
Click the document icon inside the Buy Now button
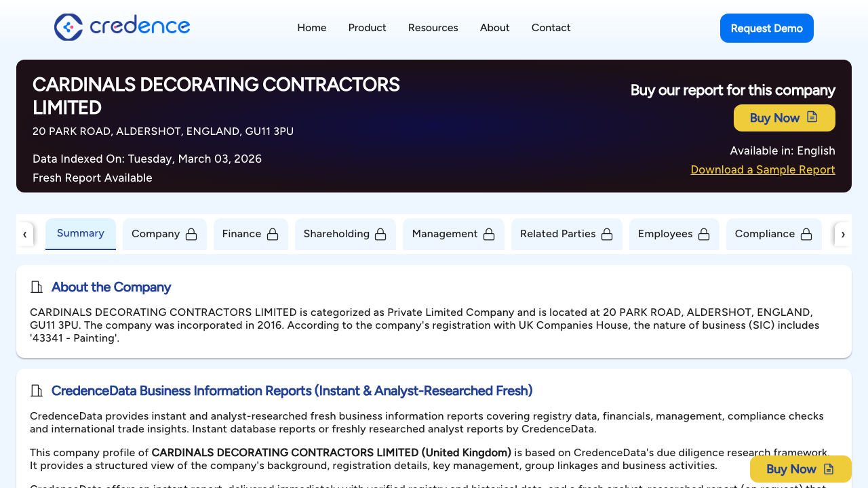click(x=812, y=117)
